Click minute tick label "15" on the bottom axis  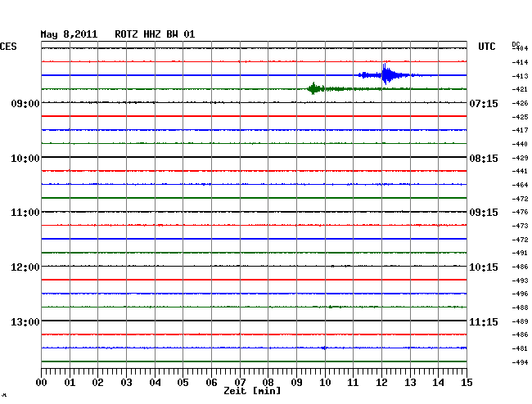coord(467,383)
